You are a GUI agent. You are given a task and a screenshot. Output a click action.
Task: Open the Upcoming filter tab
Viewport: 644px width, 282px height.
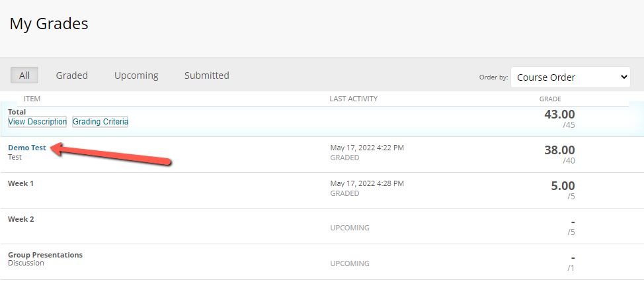136,75
